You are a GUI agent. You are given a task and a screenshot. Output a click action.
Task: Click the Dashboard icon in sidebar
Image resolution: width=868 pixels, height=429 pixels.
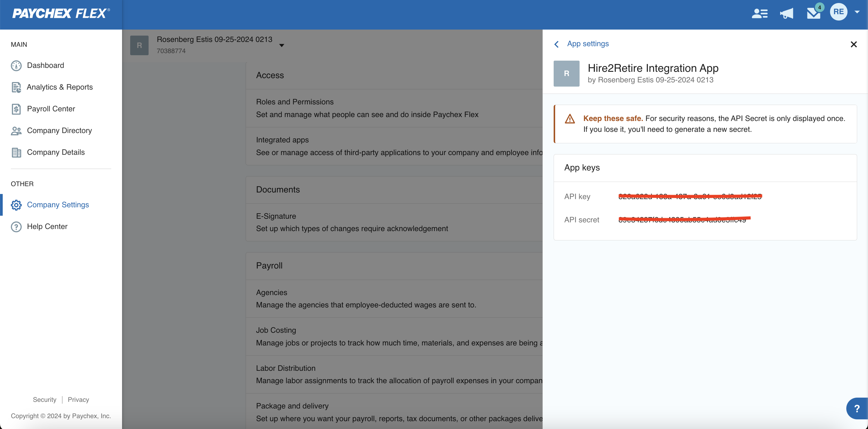(x=16, y=65)
